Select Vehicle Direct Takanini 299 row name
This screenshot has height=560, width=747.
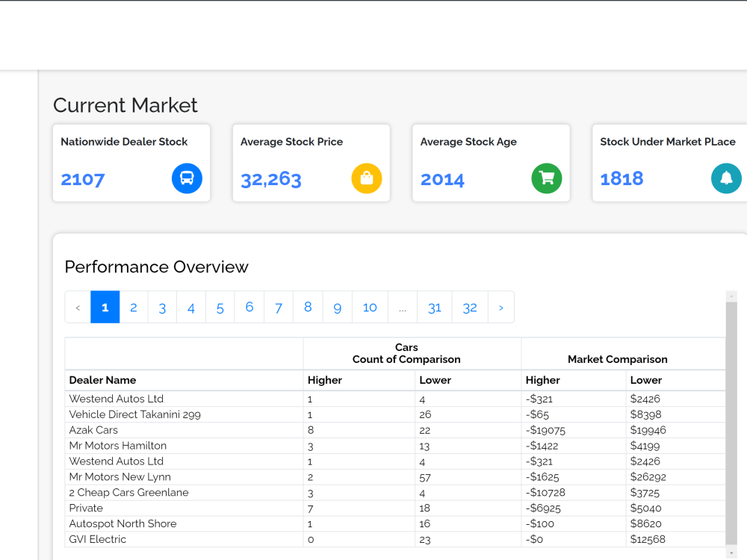pyautogui.click(x=134, y=414)
